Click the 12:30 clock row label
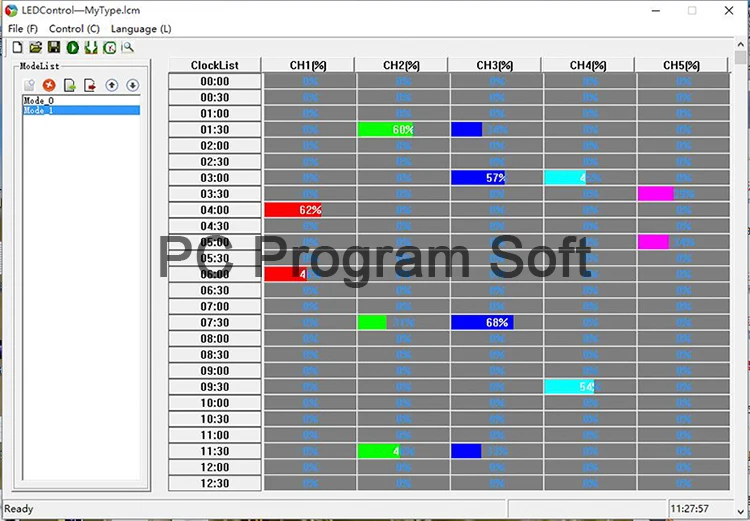The width and height of the screenshot is (750, 521). point(215,483)
